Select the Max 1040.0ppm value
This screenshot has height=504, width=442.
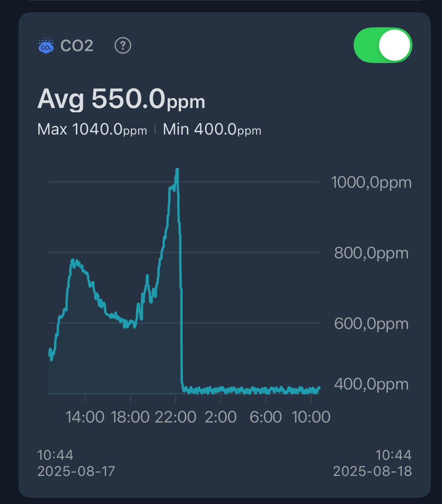click(92, 130)
